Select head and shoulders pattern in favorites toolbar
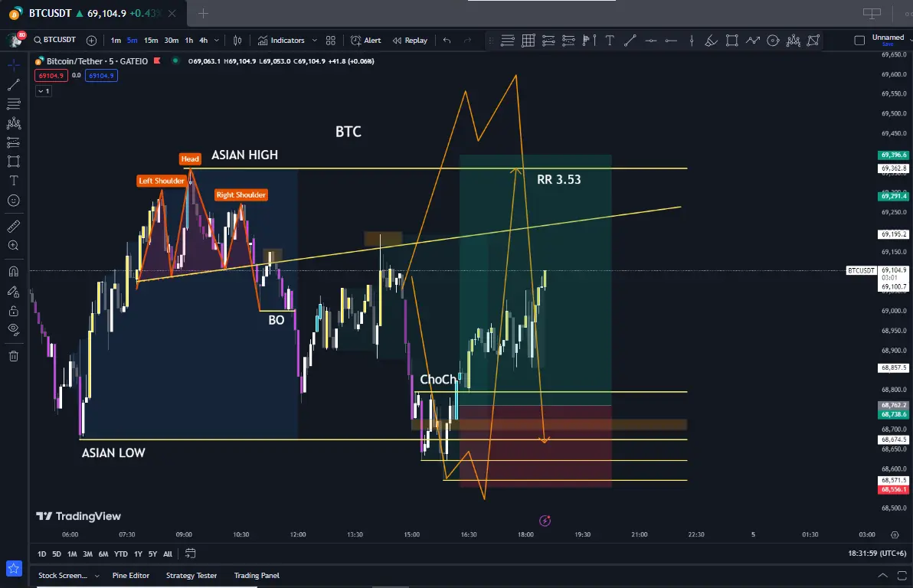Screen dimensions: 913x588 tap(793, 40)
